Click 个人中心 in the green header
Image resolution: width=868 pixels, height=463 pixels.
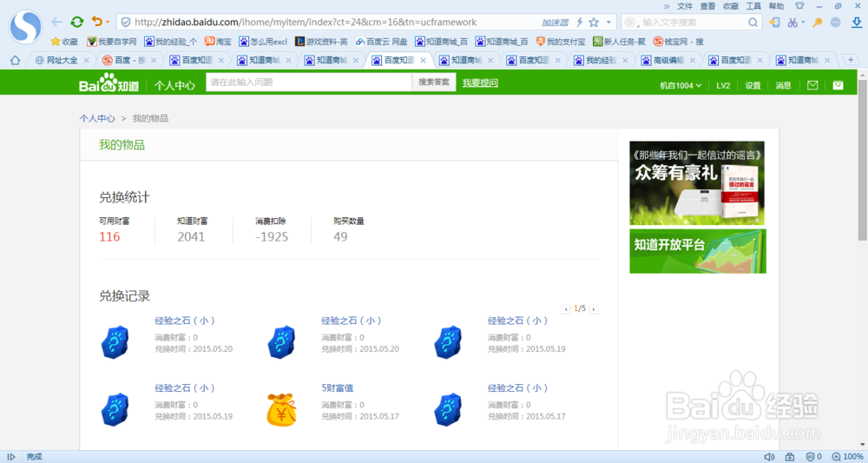[x=174, y=85]
